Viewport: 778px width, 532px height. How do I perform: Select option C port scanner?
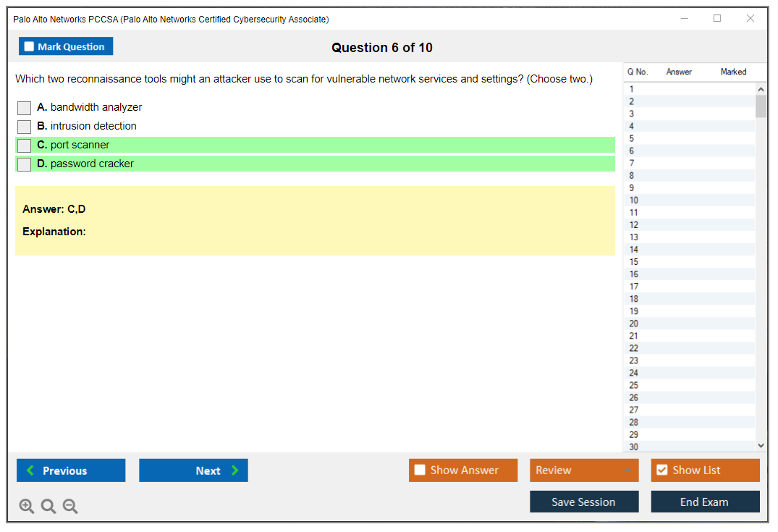point(25,145)
